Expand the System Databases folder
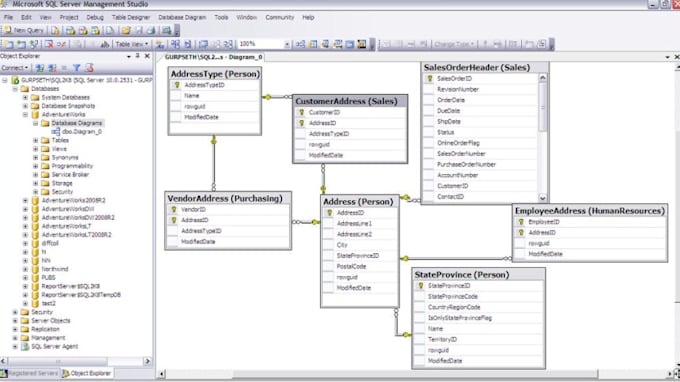 (25, 98)
